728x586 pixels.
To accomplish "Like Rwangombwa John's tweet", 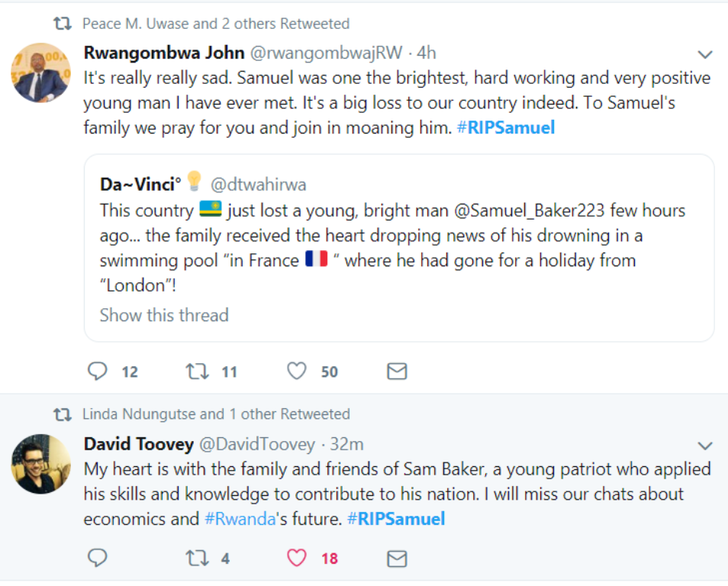I will pos(297,372).
